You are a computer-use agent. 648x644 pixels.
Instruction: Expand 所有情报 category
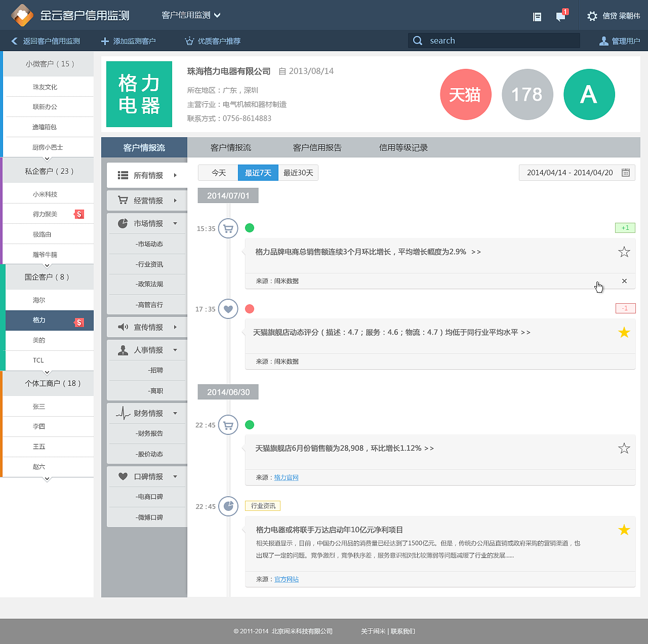(147, 175)
